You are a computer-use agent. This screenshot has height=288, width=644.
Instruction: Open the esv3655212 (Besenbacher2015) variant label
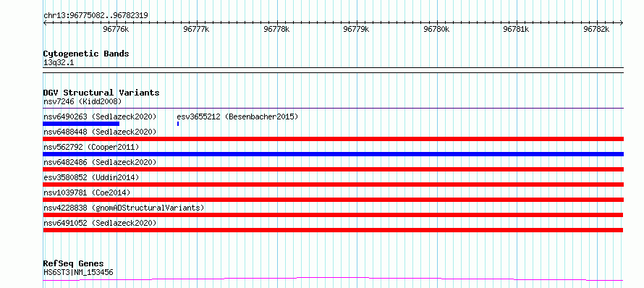tap(237, 117)
